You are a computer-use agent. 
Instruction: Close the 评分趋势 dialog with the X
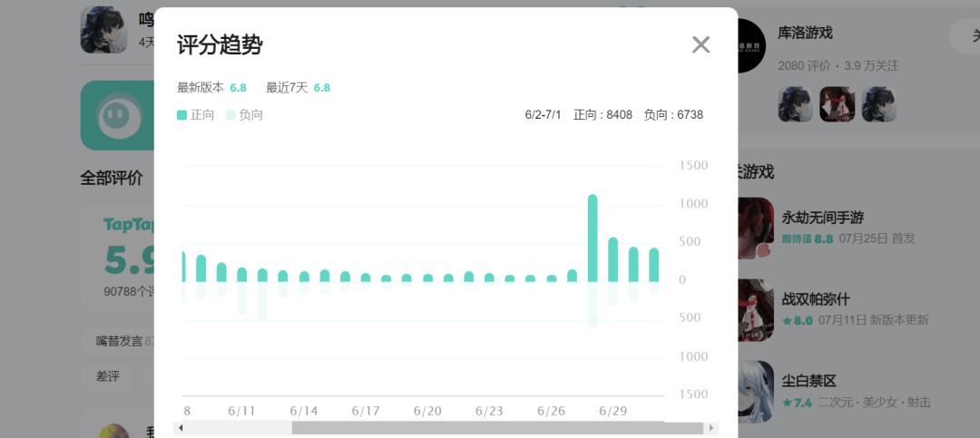701,44
